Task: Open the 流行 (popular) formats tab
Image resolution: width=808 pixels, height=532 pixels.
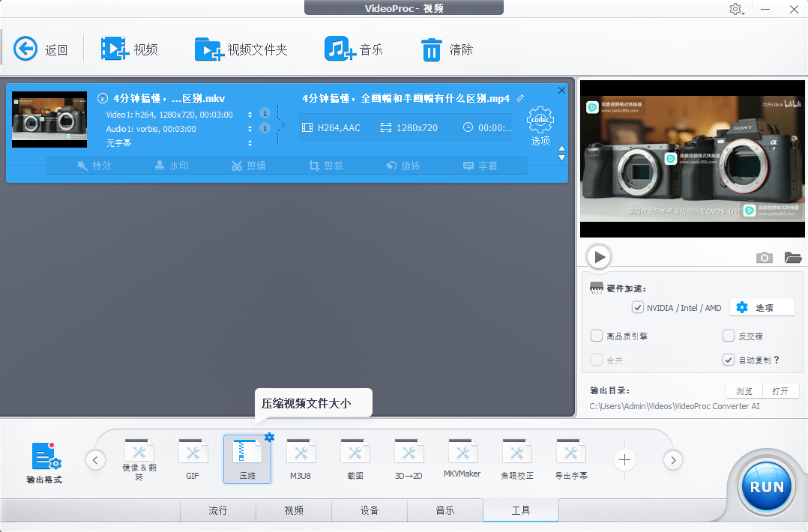Action: [217, 510]
